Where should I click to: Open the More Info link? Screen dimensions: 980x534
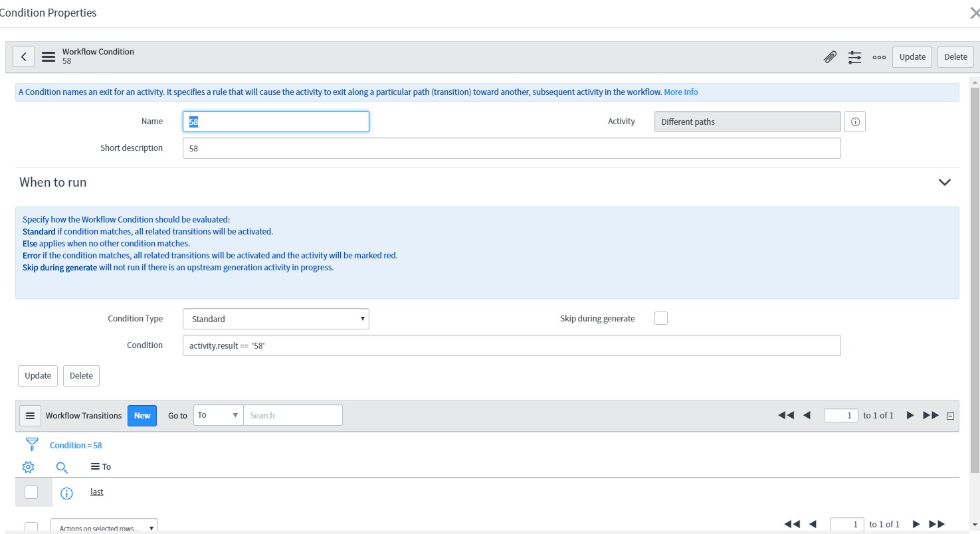pos(681,92)
